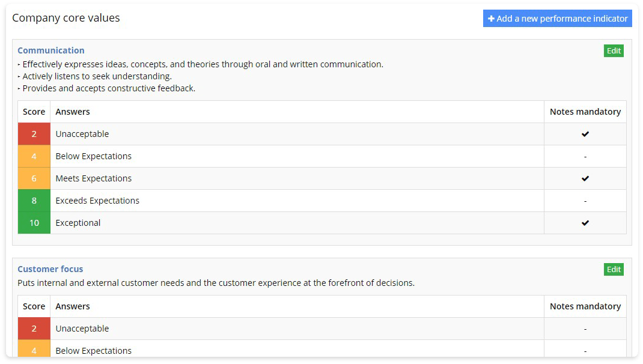Screen dimensions: 643x364
Task: Select Communication's Below Expectations answer
Action: pos(94,156)
